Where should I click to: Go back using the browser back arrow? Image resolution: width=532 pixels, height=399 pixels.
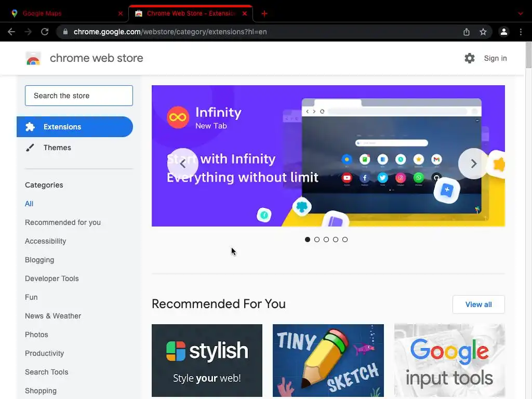point(11,32)
